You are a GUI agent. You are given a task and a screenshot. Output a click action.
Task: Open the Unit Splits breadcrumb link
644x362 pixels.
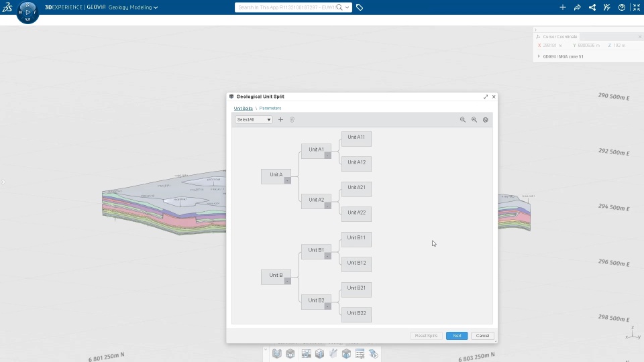(243, 109)
